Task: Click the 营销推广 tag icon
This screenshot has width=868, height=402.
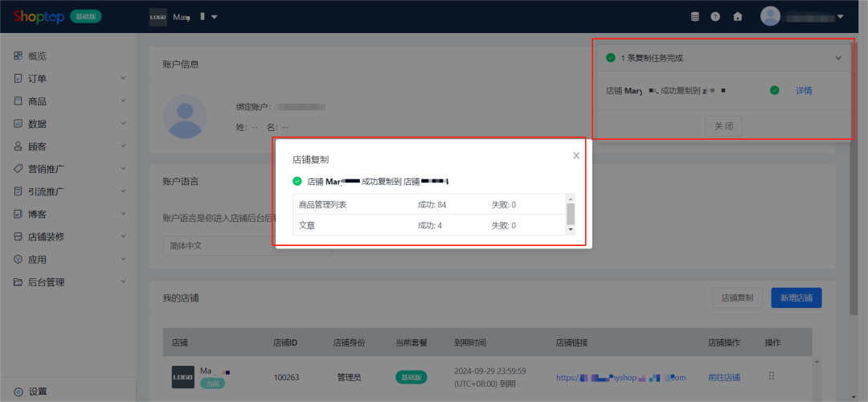Action: tap(18, 169)
